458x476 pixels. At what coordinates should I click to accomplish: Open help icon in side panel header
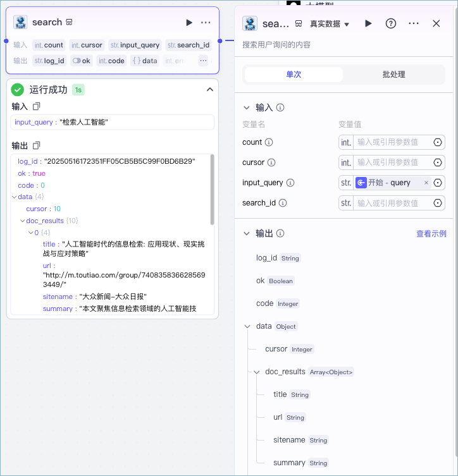click(390, 23)
